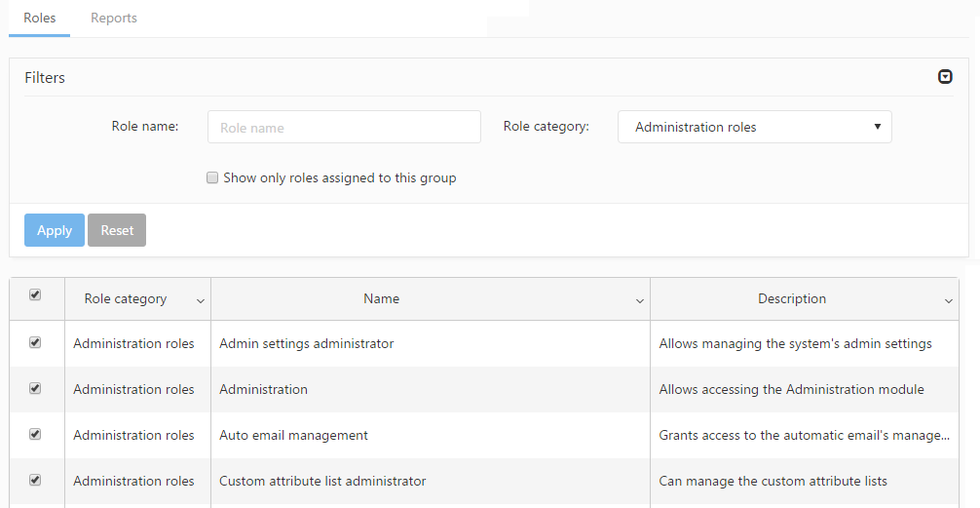Uncheck the Auto email management row checkbox
Screen dimensions: 980x508
point(36,434)
